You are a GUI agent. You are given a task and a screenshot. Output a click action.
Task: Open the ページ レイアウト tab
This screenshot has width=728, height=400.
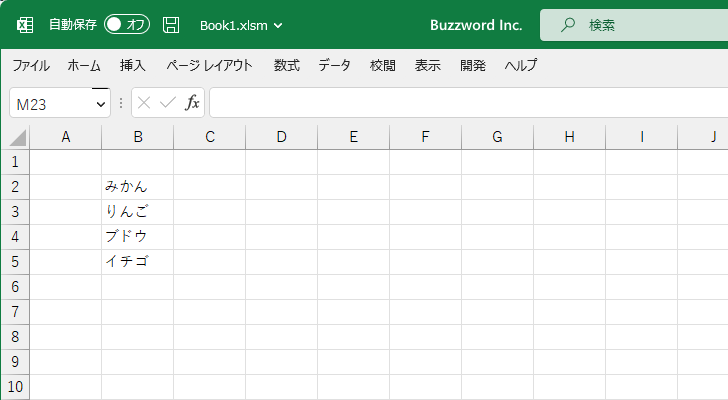click(209, 65)
